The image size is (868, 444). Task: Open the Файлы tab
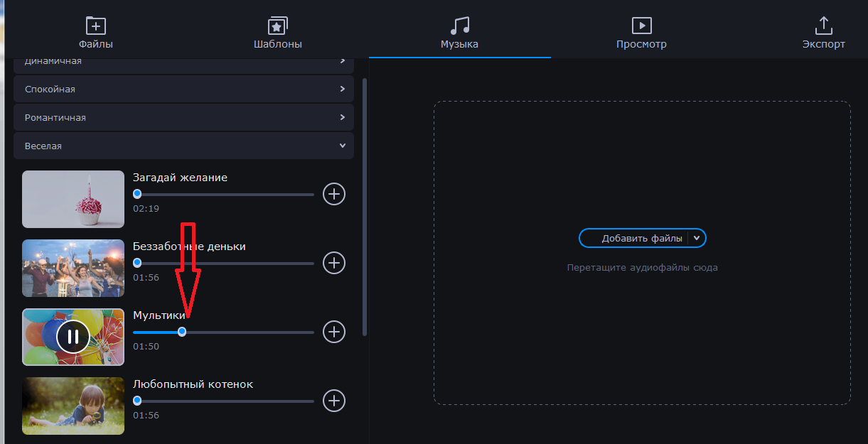[96, 33]
